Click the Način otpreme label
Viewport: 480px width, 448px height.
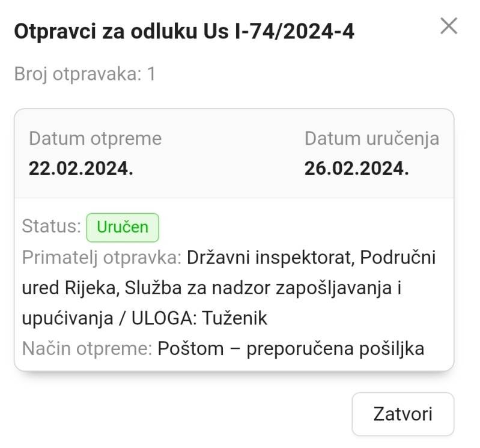(87, 348)
